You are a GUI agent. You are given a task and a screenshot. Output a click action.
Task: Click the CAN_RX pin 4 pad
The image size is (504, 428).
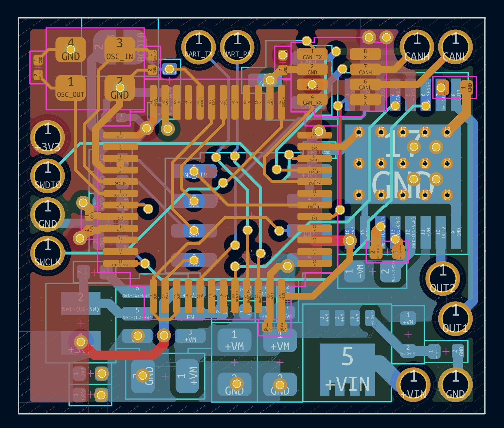(x=312, y=98)
